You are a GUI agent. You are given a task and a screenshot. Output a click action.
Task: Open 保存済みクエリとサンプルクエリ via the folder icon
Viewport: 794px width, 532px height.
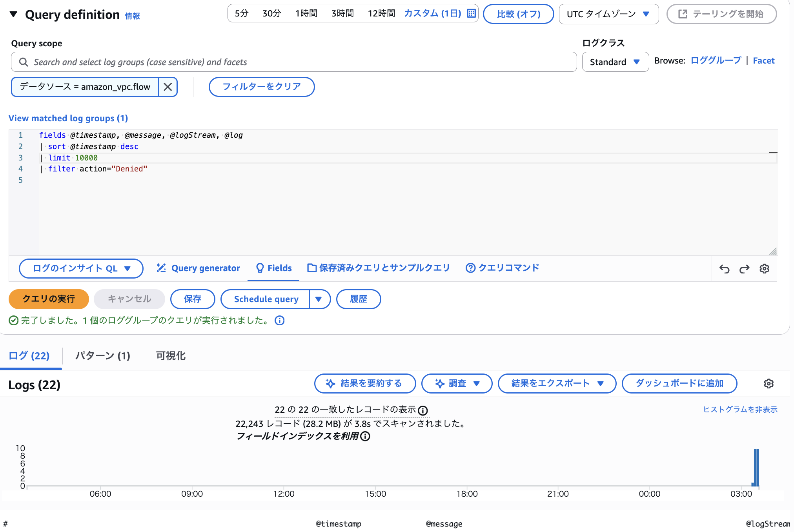click(x=312, y=268)
